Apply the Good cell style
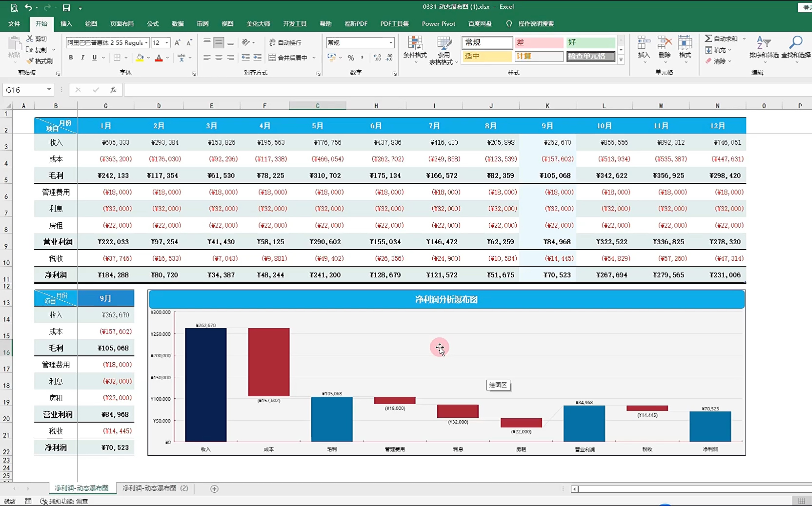The image size is (812, 506). (590, 42)
